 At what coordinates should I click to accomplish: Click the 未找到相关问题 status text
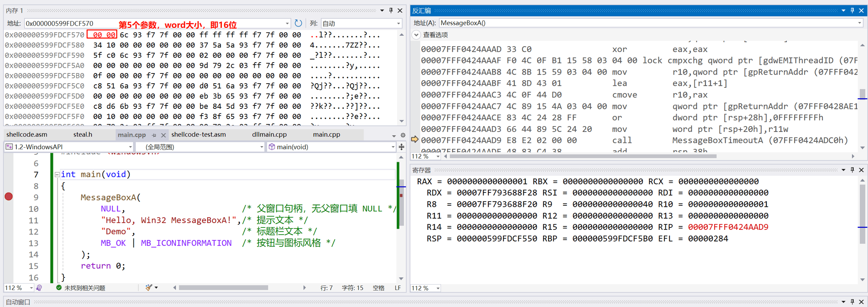tap(85, 288)
